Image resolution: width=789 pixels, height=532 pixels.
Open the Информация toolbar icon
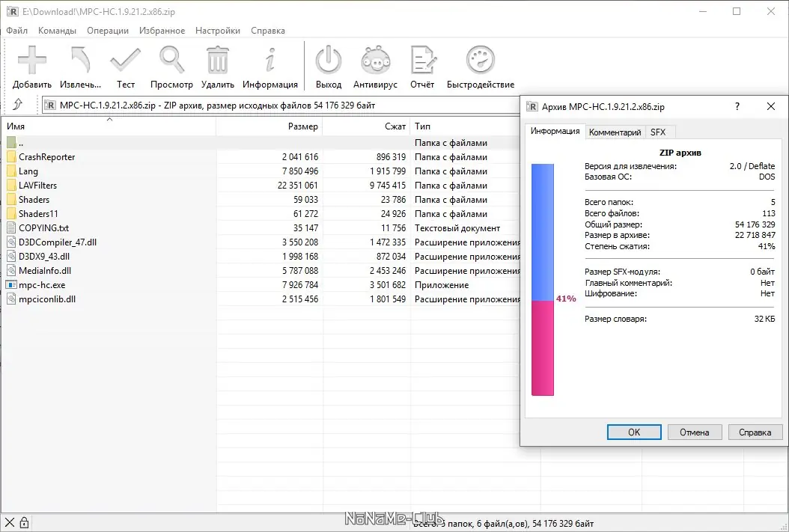(x=270, y=61)
